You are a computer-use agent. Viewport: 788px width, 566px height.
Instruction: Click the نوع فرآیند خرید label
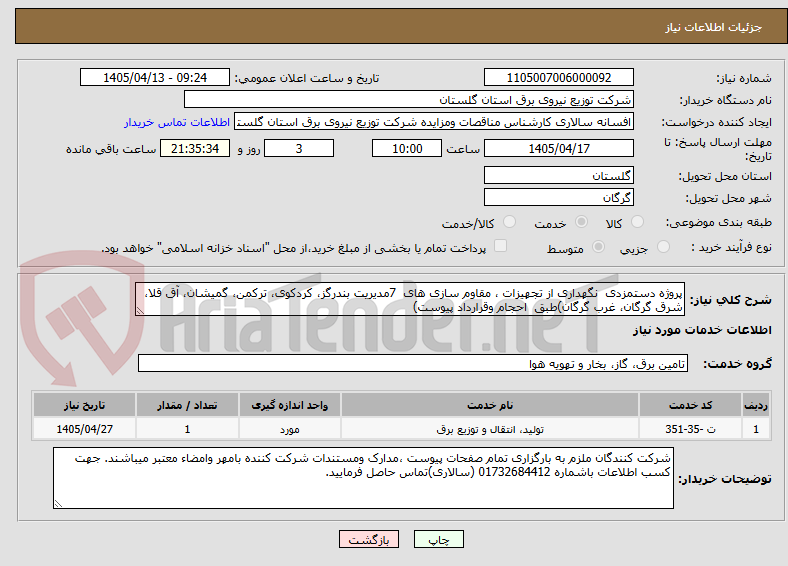coord(731,247)
